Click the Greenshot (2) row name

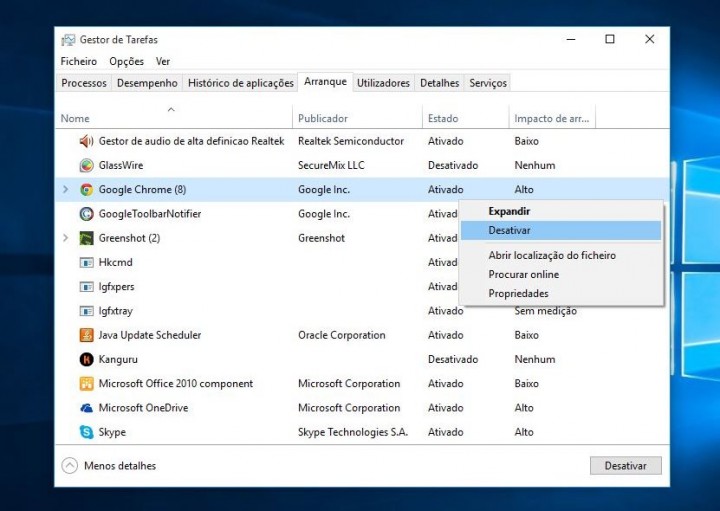click(129, 238)
